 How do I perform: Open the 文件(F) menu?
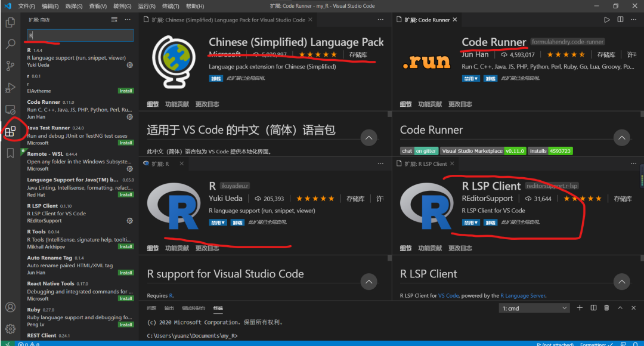pyautogui.click(x=26, y=6)
